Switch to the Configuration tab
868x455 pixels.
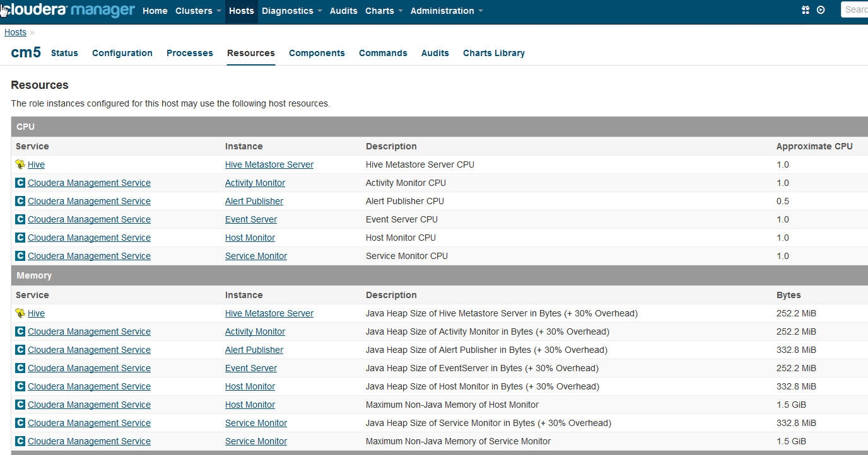point(122,53)
